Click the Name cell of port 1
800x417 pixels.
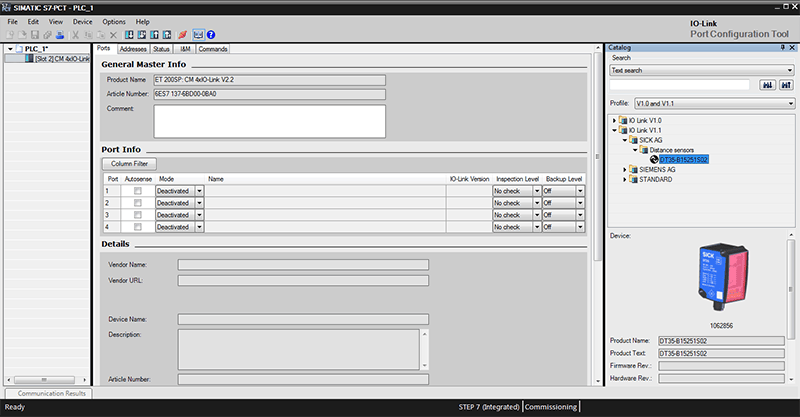tap(325, 191)
